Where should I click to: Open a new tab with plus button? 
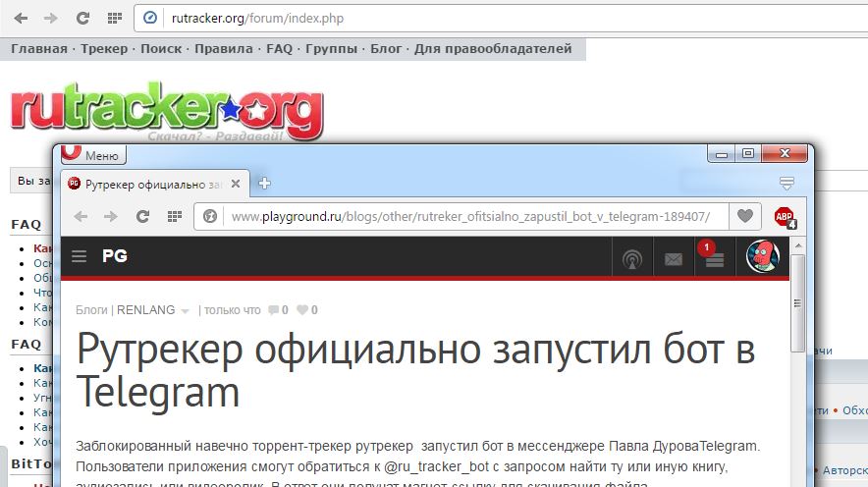tap(264, 184)
